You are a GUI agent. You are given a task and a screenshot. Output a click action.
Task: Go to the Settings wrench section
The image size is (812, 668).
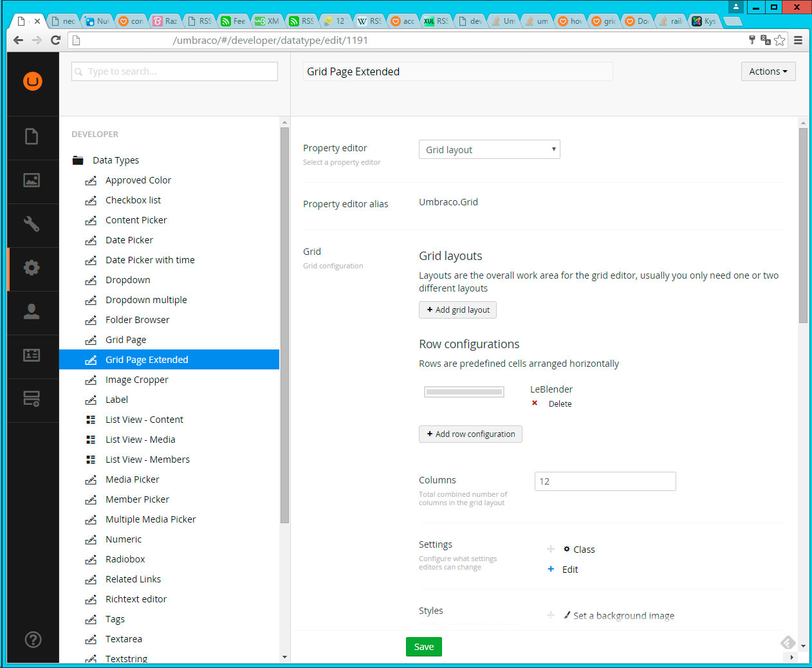pyautogui.click(x=32, y=224)
